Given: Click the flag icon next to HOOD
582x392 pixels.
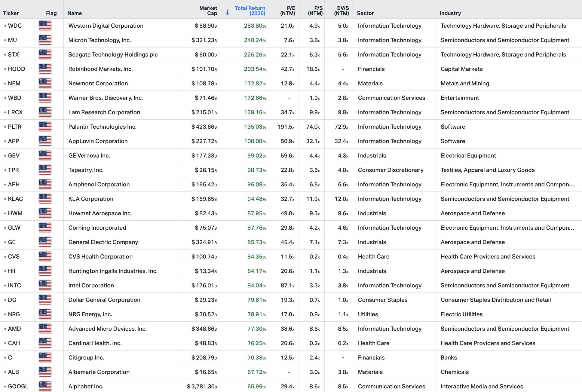Looking at the screenshot, I should (45, 69).
